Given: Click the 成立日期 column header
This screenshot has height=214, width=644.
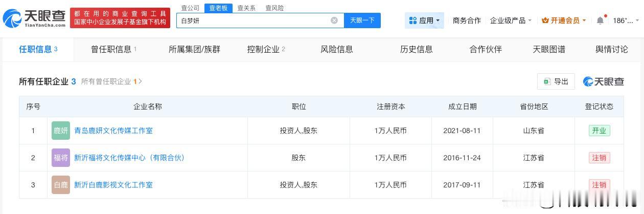Looking at the screenshot, I should tap(463, 106).
